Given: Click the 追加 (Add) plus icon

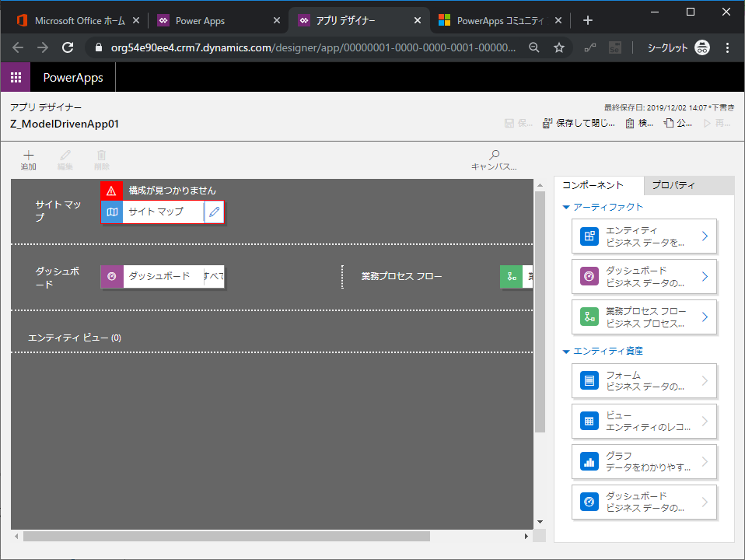Looking at the screenshot, I should point(29,155).
